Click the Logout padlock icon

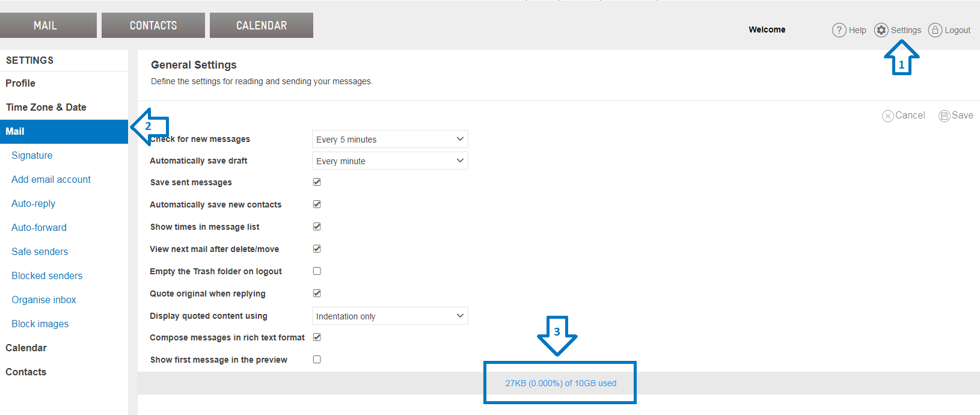point(935,30)
